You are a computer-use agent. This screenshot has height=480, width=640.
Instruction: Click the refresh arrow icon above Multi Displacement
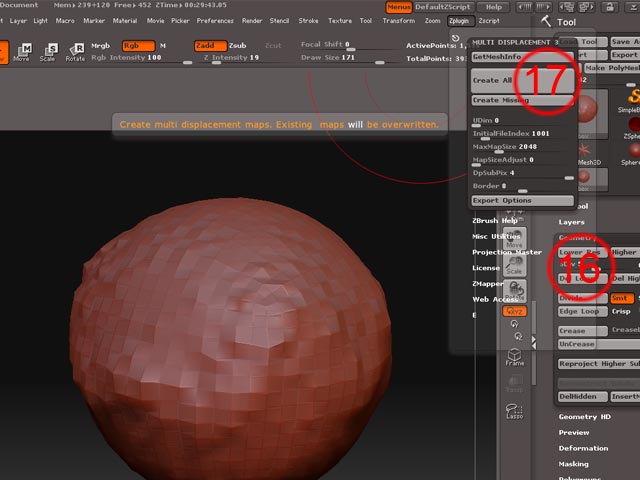coord(456,38)
